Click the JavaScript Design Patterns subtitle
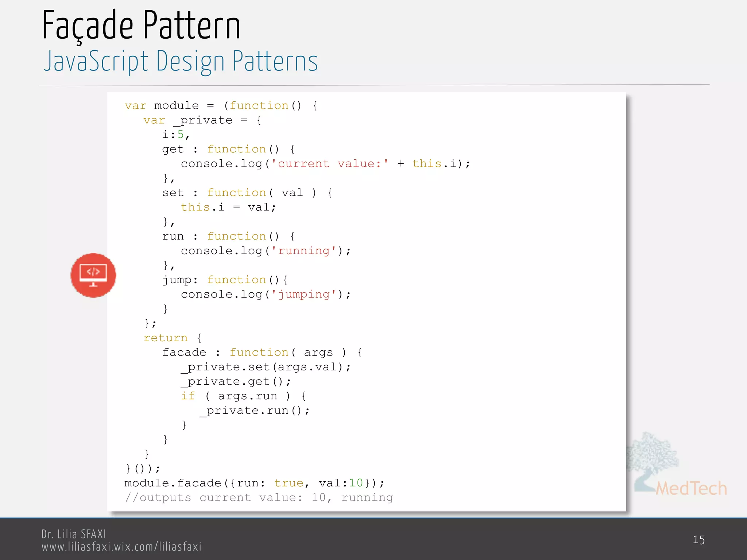This screenshot has height=560, width=747. (x=181, y=61)
